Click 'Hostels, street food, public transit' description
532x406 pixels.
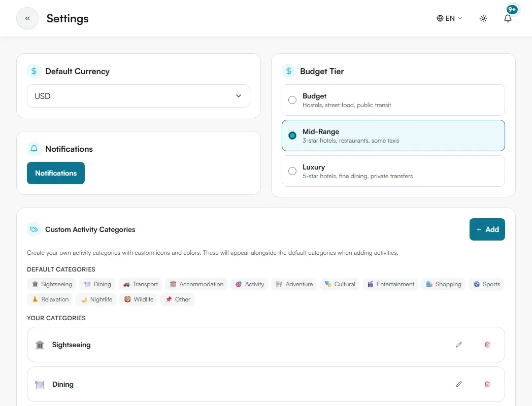click(347, 105)
